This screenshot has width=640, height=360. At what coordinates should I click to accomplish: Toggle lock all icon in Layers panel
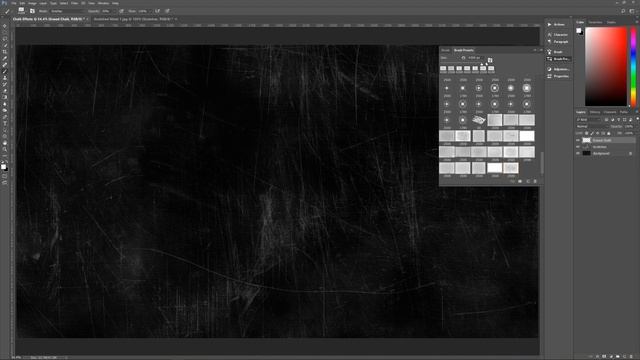click(x=609, y=133)
